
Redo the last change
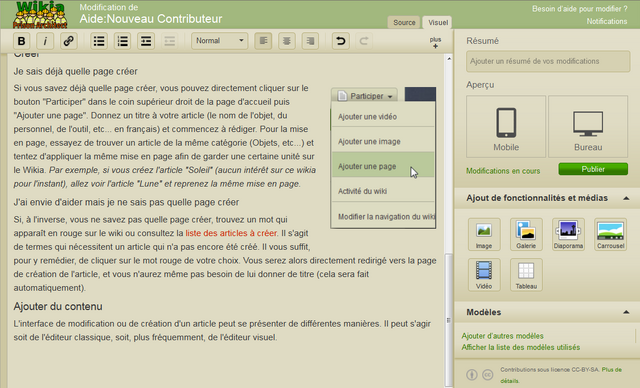[x=364, y=41]
